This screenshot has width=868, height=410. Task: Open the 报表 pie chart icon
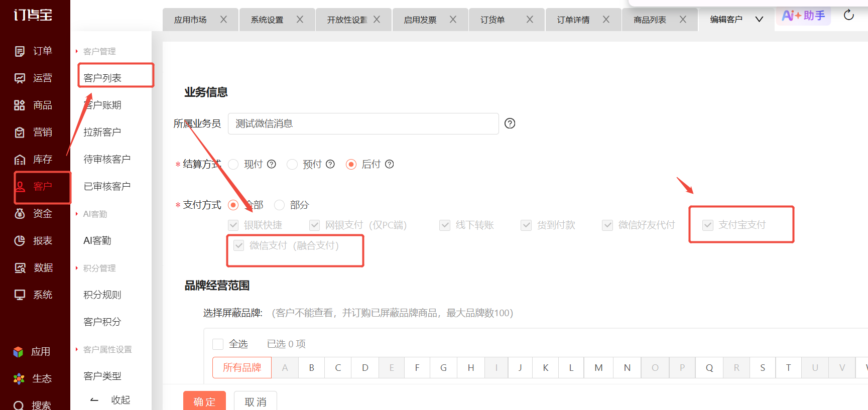click(x=20, y=241)
